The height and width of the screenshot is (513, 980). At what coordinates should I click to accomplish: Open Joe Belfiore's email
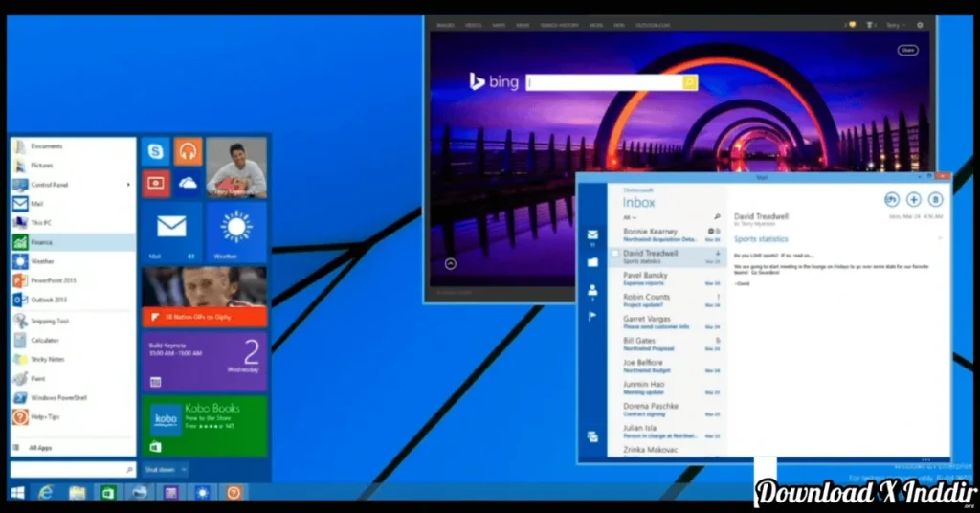pyautogui.click(x=668, y=367)
